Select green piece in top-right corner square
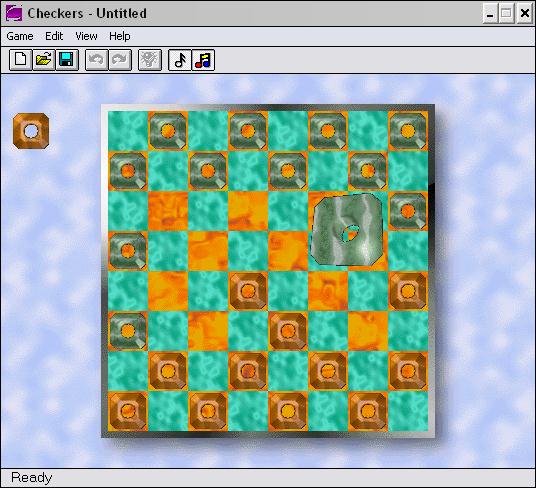This screenshot has width=536, height=488. point(408,131)
